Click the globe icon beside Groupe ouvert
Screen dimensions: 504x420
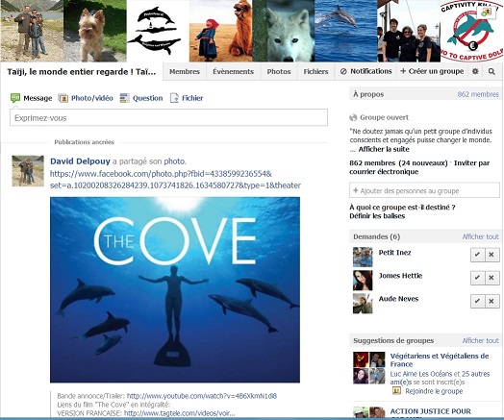tap(353, 117)
